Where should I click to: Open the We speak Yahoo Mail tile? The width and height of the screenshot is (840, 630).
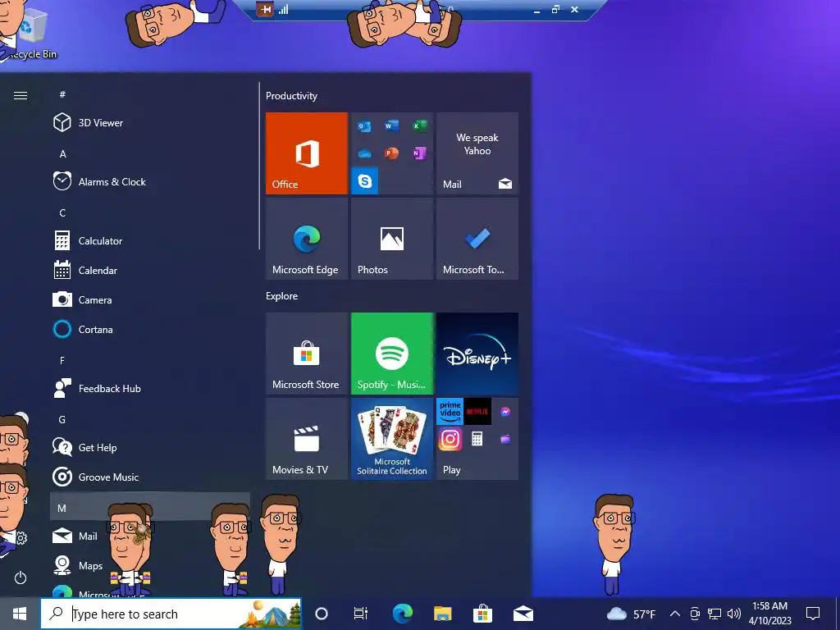coord(477,153)
